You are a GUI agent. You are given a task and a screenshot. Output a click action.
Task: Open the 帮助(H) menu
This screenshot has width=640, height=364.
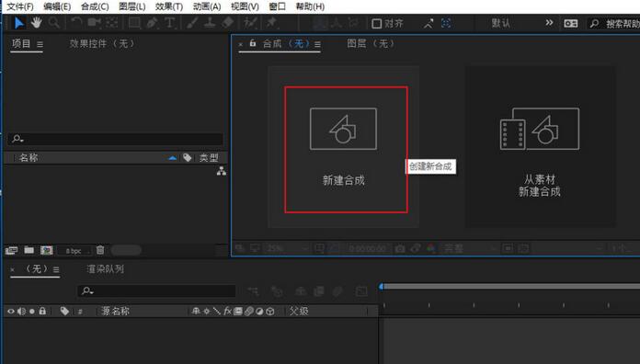[310, 6]
